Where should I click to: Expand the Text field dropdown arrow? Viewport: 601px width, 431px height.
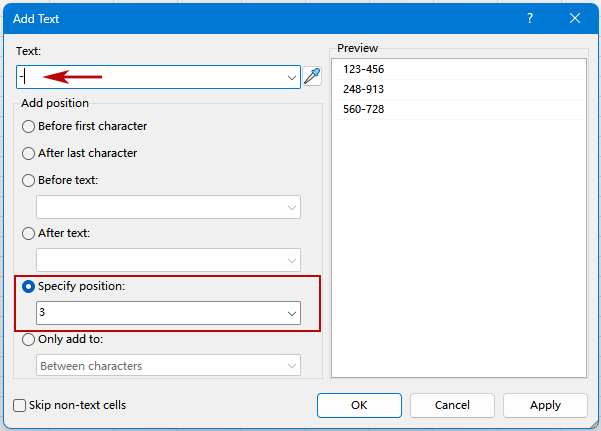point(292,77)
